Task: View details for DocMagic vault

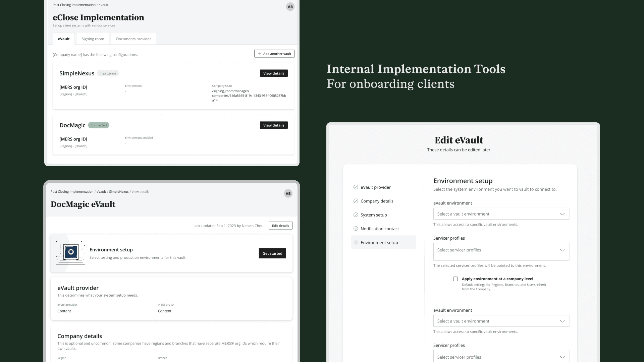Action: 274,125
